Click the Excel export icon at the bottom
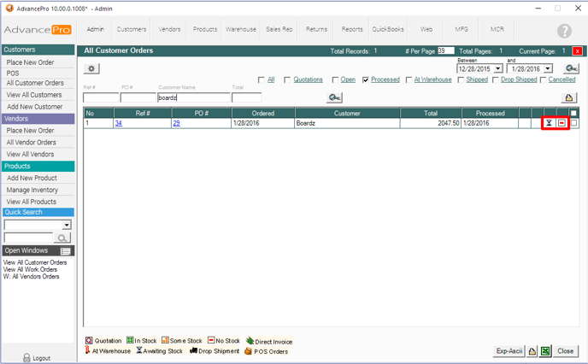Image resolution: width=588 pixels, height=364 pixels. [544, 351]
